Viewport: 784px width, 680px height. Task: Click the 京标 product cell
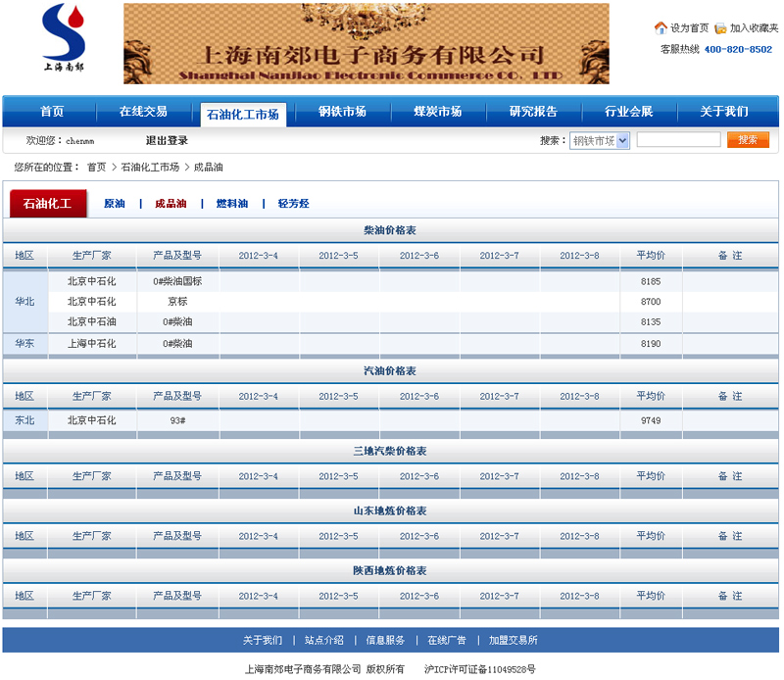pyautogui.click(x=177, y=302)
